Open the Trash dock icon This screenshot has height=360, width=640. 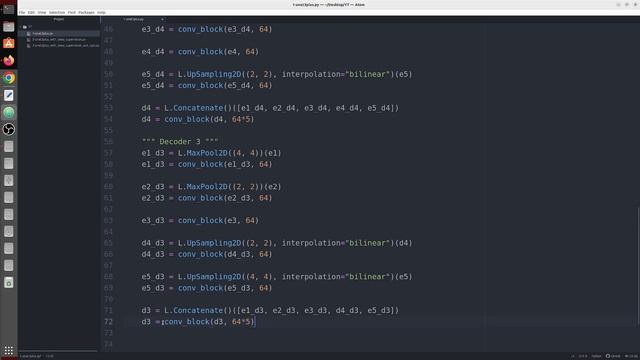tap(9, 282)
